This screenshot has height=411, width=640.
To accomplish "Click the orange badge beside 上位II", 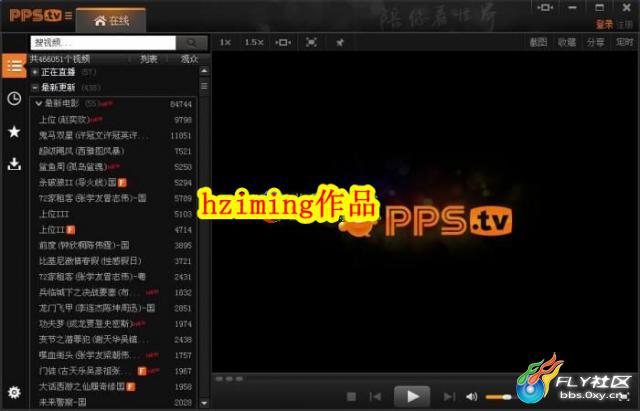I will point(70,230).
